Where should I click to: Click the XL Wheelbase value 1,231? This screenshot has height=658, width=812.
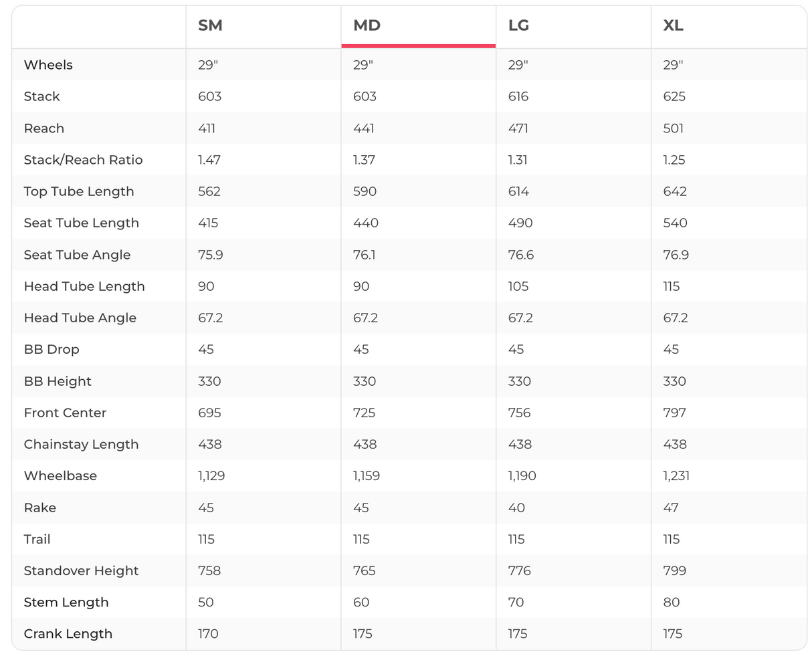tap(676, 475)
